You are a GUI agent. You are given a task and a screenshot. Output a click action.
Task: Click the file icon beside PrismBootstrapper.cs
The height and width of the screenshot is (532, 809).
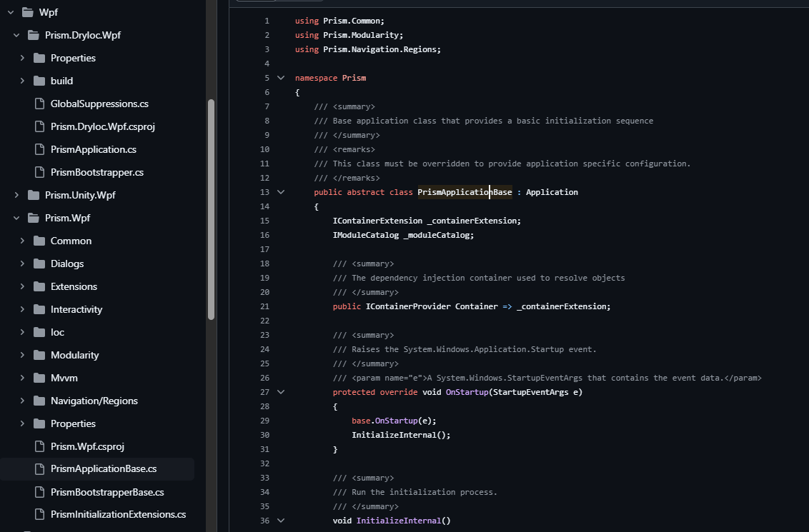[x=39, y=172]
